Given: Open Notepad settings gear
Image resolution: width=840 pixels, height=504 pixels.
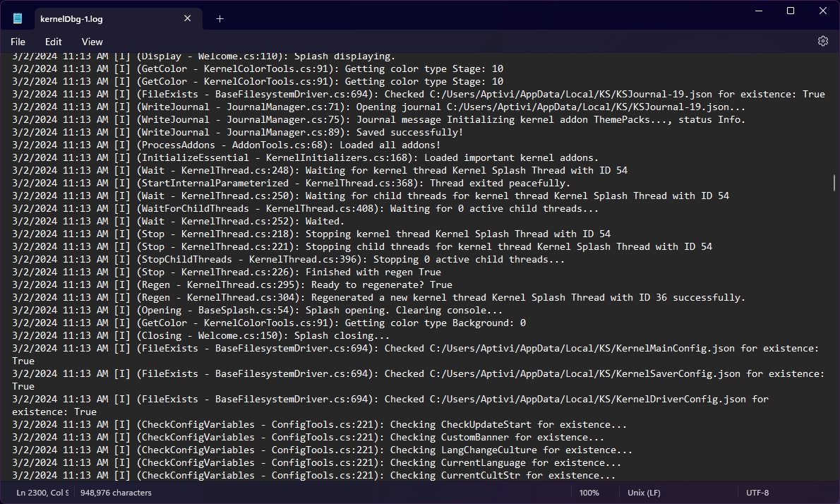Looking at the screenshot, I should [x=823, y=42].
